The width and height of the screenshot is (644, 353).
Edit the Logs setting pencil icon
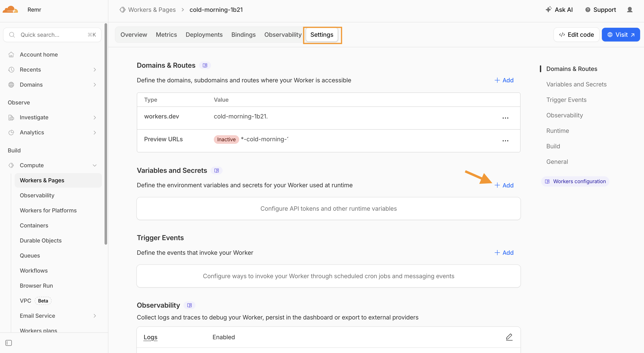point(509,337)
